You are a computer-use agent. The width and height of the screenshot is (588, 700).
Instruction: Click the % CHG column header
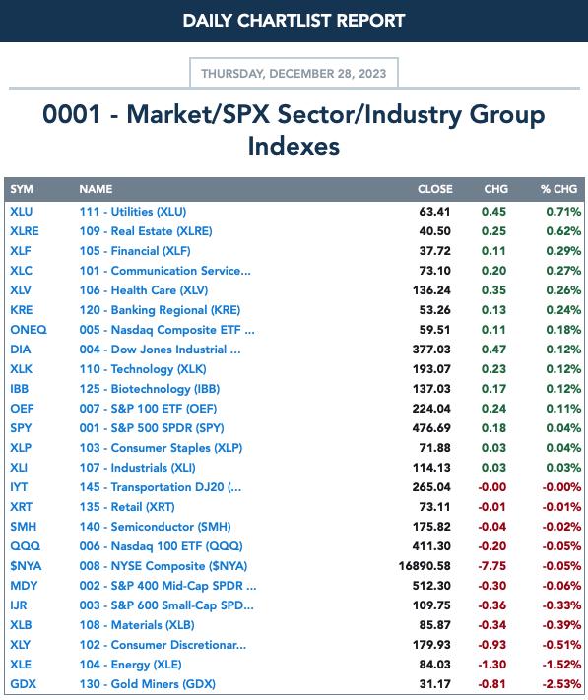point(558,189)
